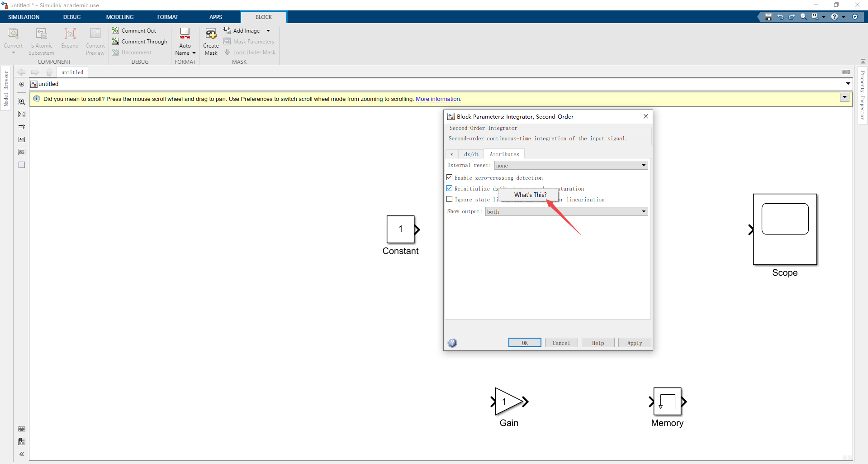
Task: Click the quick access toolbar options circle arrow
Action: pos(855,17)
